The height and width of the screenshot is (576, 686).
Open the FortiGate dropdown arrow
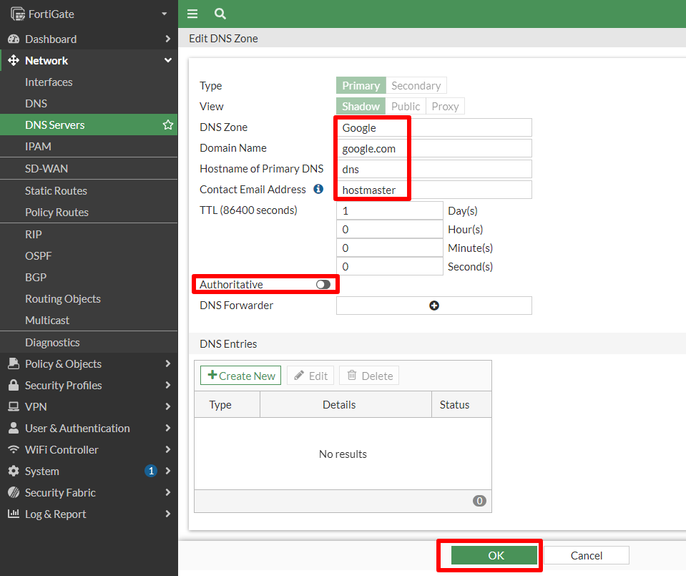[164, 14]
